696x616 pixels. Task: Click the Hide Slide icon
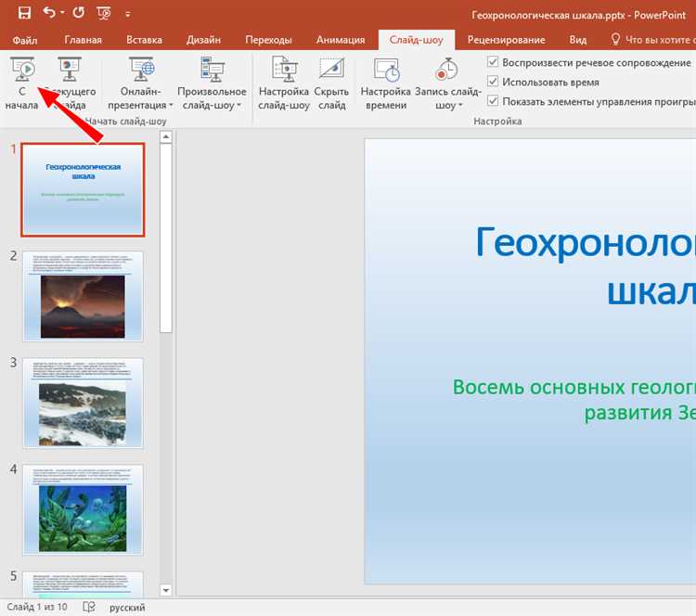pos(331,70)
